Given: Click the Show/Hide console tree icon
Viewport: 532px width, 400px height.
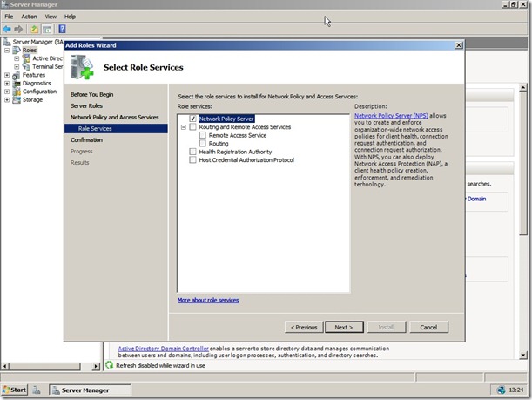Looking at the screenshot, I should point(47,30).
